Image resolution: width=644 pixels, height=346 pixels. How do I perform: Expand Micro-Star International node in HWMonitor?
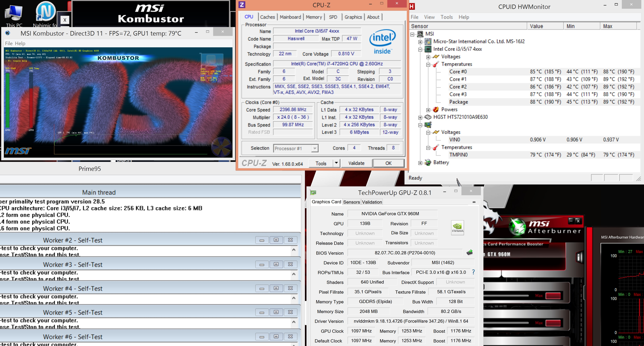click(420, 42)
